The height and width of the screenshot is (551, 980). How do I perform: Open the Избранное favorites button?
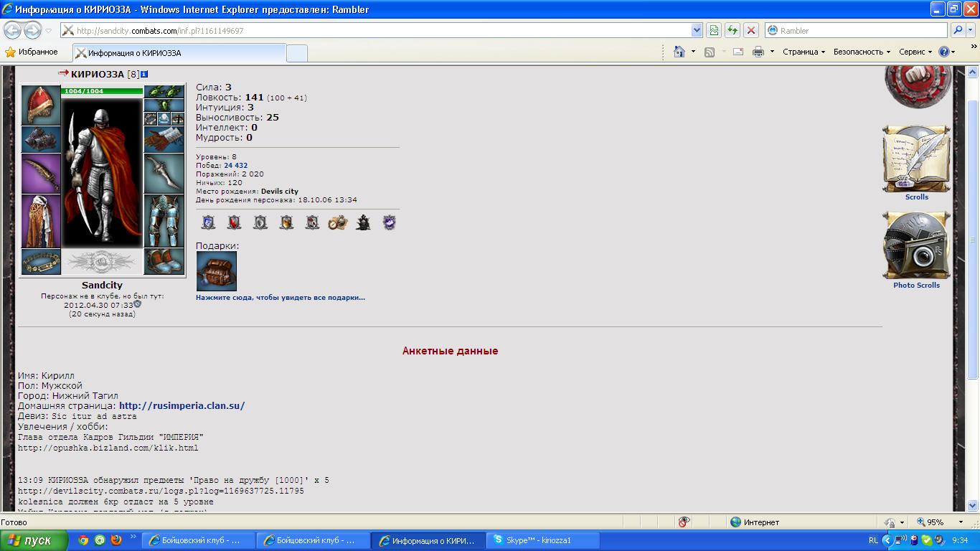click(x=32, y=52)
